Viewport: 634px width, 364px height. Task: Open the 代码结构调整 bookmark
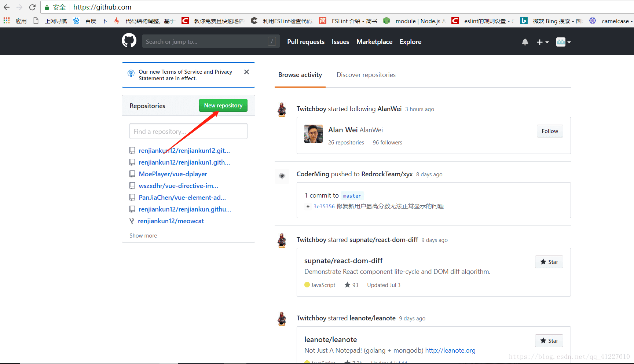coord(144,21)
